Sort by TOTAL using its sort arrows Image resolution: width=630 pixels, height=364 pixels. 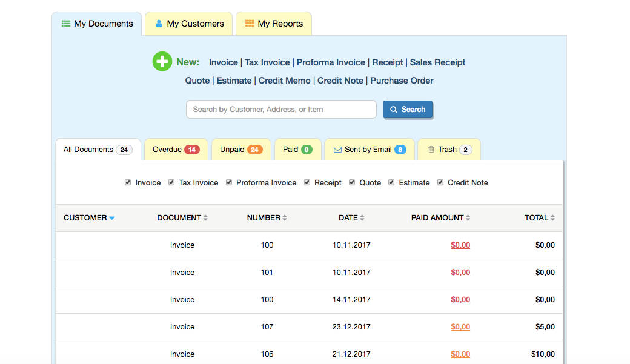click(554, 217)
